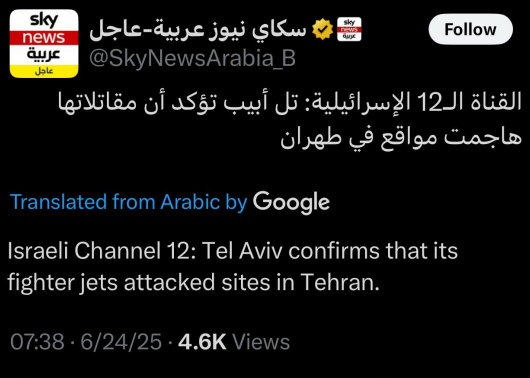Click the Views label
Image resolution: width=530 pixels, height=378 pixels.
click(x=261, y=341)
